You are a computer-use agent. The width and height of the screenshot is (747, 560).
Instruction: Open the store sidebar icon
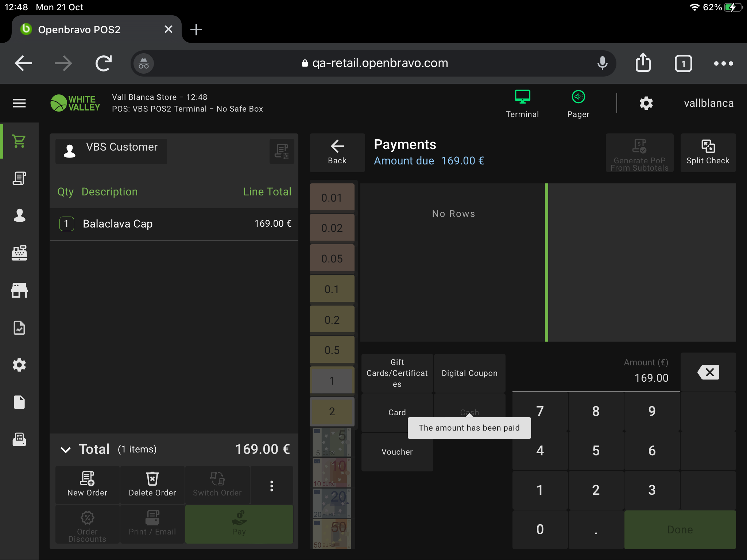[19, 290]
